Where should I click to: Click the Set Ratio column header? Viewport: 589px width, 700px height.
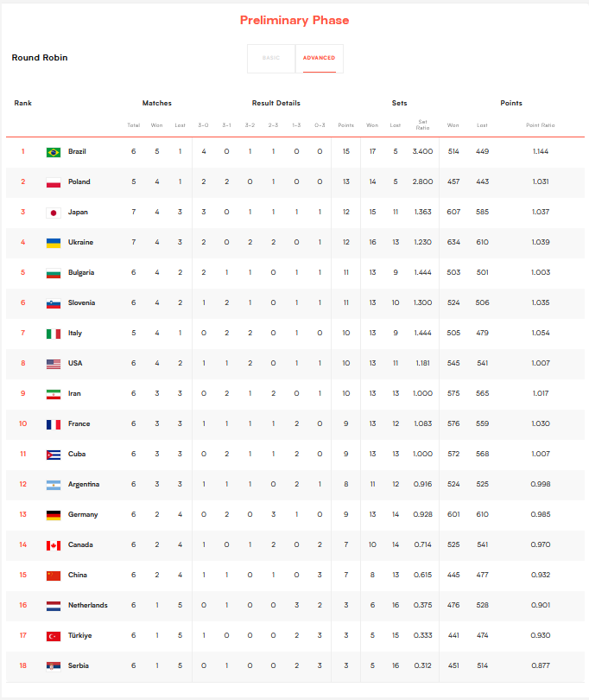[x=422, y=124]
